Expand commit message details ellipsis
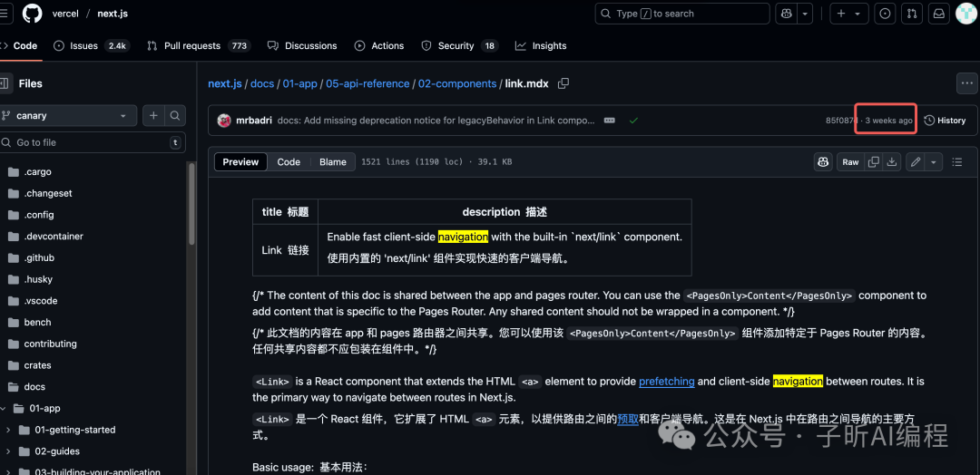This screenshot has width=980, height=475. point(610,121)
